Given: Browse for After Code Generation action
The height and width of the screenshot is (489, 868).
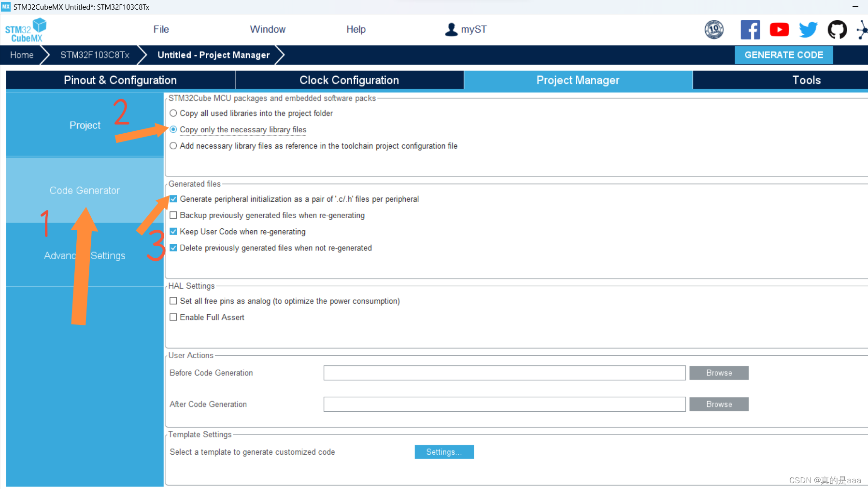Looking at the screenshot, I should (719, 404).
